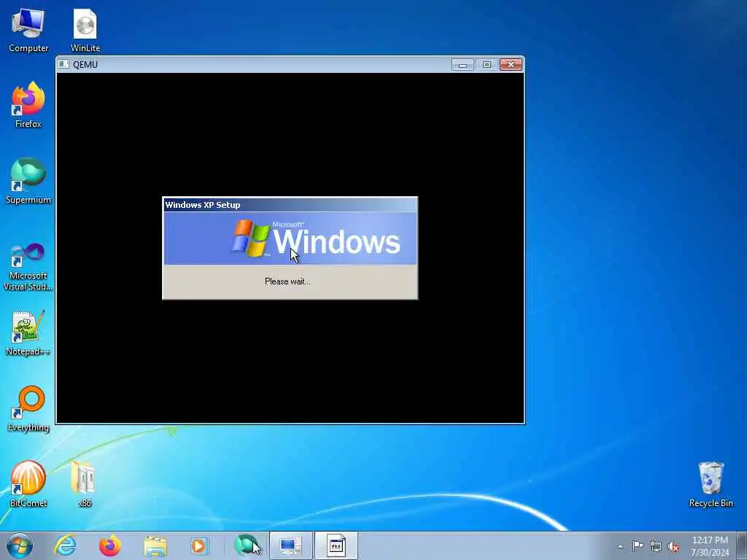Switch to the QEMU monitor taskbar button
Viewport: 747px width, 560px height.
pyautogui.click(x=290, y=545)
